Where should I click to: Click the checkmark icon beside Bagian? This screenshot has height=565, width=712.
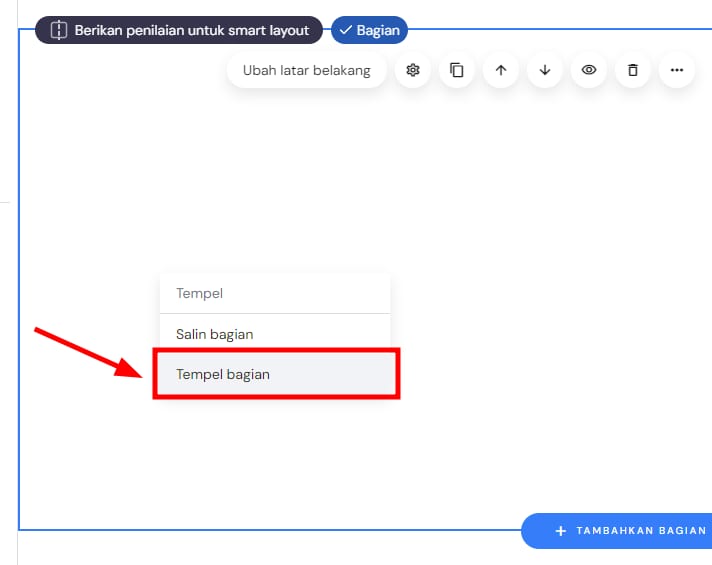346,30
